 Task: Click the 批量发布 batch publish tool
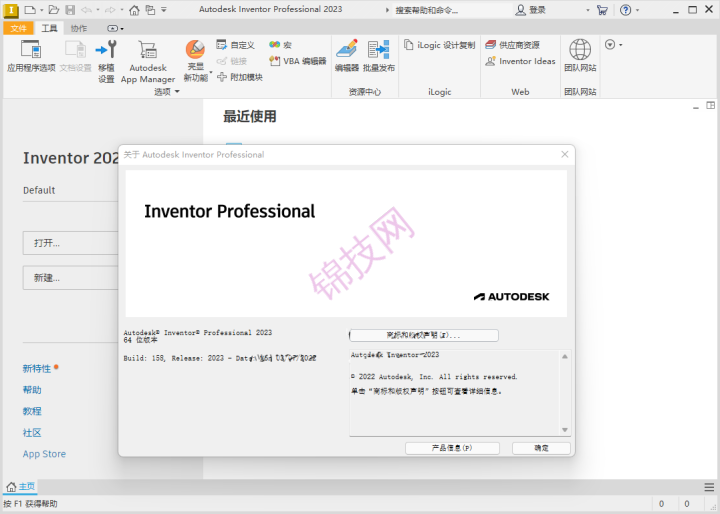[379, 56]
